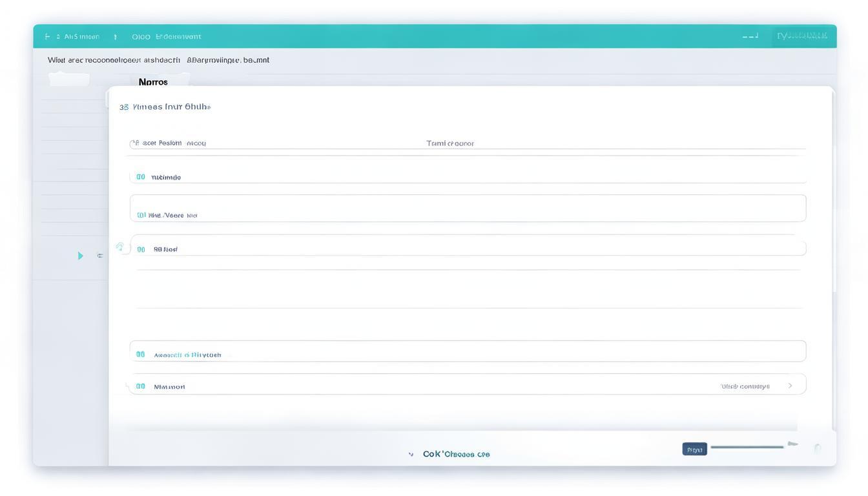Click the teal icon in the last list row
This screenshot has width=868, height=496.
click(141, 386)
